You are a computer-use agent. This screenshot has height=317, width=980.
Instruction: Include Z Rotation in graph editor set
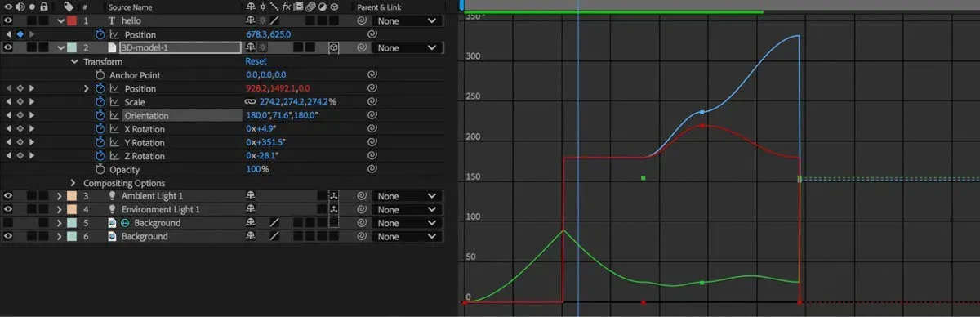pos(114,156)
